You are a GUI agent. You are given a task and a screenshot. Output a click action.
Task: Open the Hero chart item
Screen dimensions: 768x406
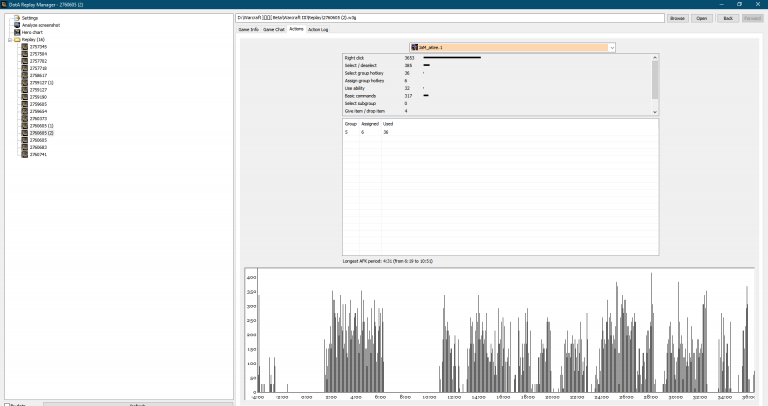[x=32, y=32]
